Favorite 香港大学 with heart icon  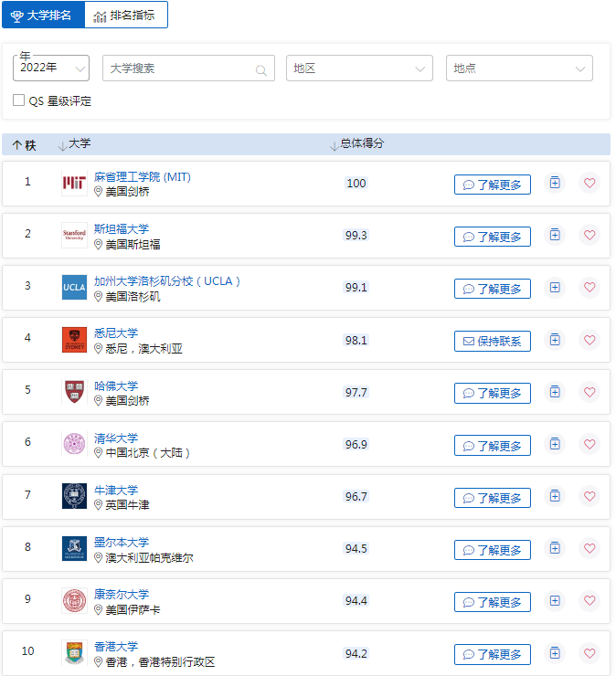[x=589, y=653]
